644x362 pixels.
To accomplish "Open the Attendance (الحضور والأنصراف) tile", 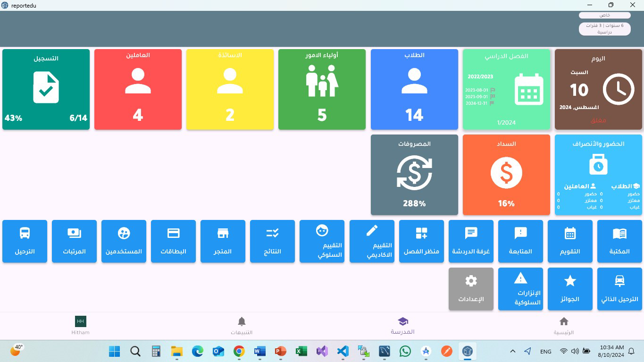I will (598, 175).
